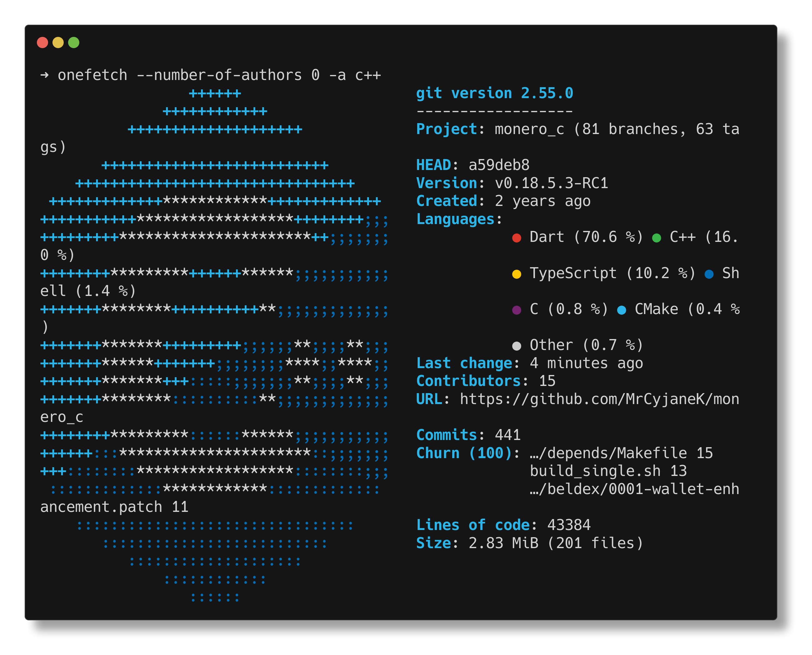Select the HEAD hash a59deb8
The image size is (812, 655).
[x=499, y=165]
